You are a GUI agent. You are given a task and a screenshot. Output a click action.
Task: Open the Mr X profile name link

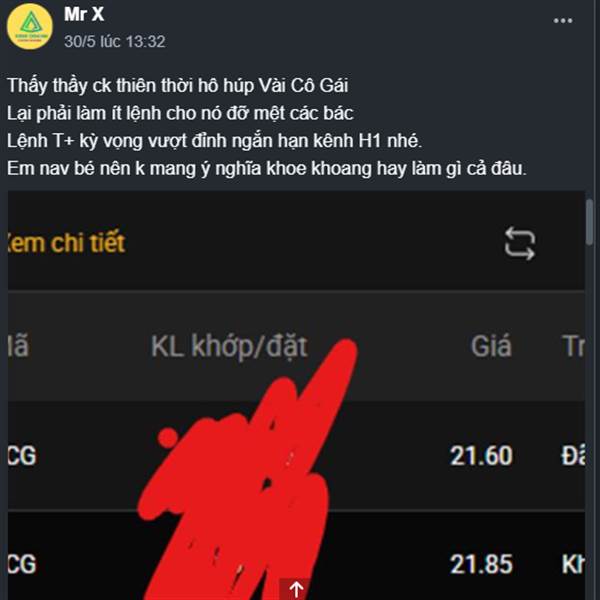tap(84, 15)
